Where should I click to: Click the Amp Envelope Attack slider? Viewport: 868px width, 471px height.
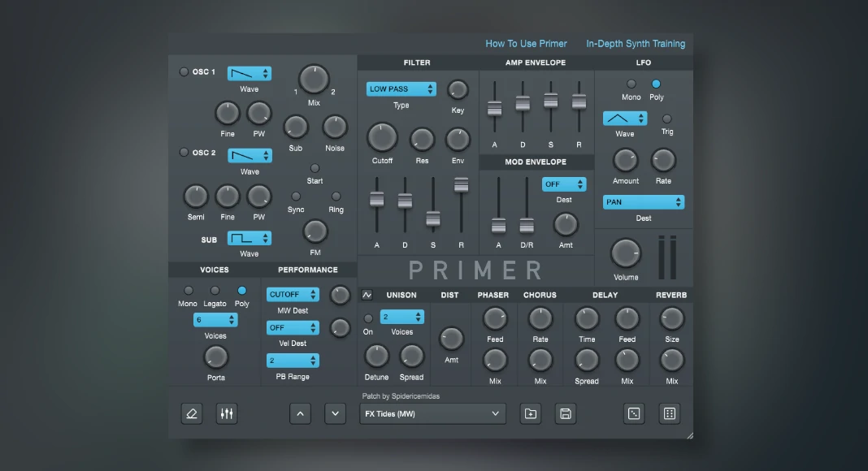tap(494, 108)
